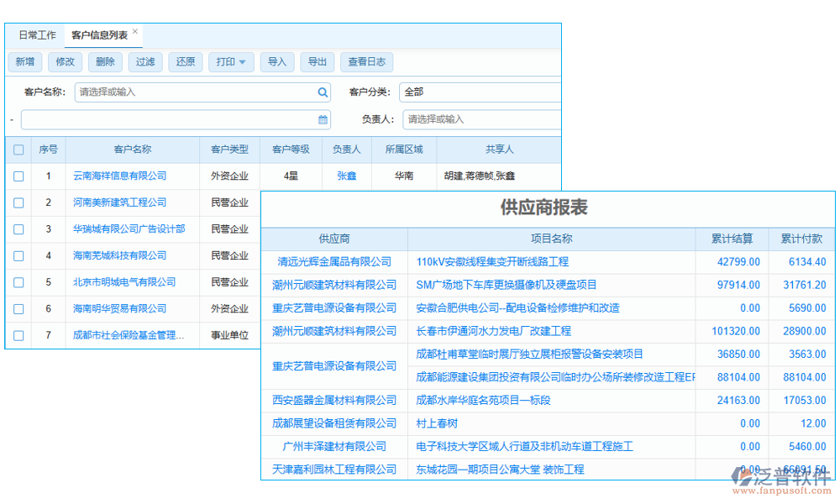Open the calendar date picker icon
This screenshot has width=840, height=504.
click(322, 118)
